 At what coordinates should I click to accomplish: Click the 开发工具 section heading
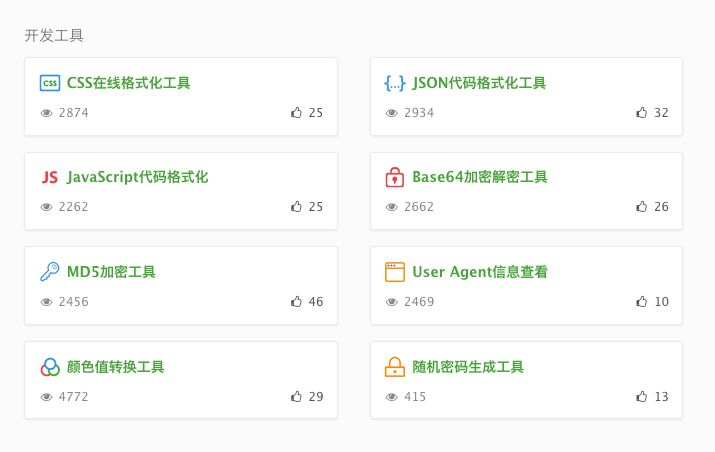coord(54,36)
